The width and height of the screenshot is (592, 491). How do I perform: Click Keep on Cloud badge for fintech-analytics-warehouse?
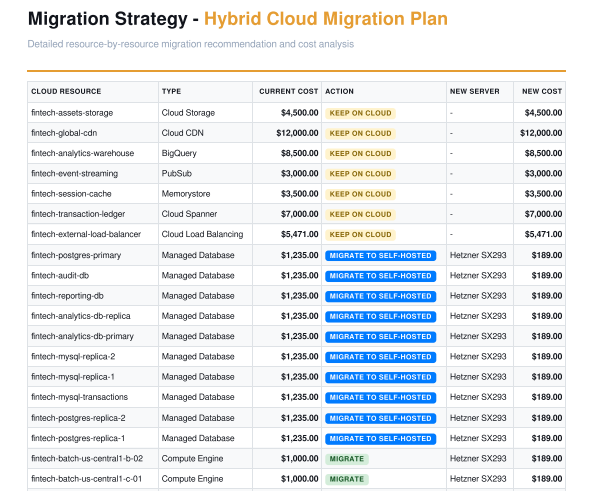(360, 154)
